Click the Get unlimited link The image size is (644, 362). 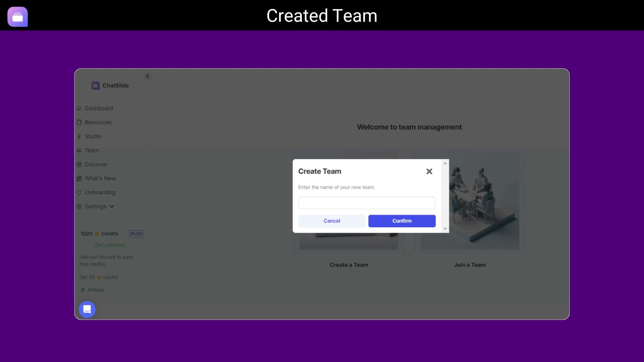click(110, 245)
